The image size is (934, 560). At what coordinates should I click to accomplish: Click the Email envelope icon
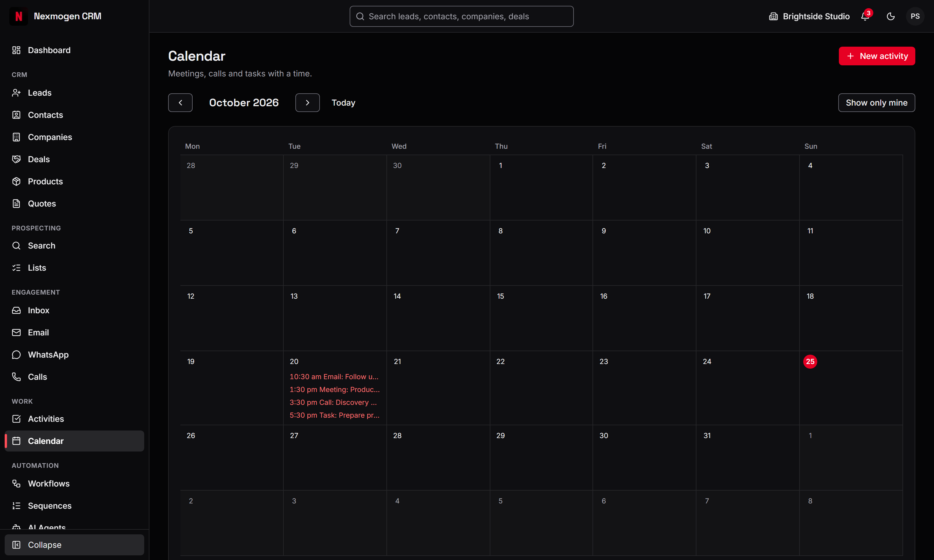tap(16, 333)
